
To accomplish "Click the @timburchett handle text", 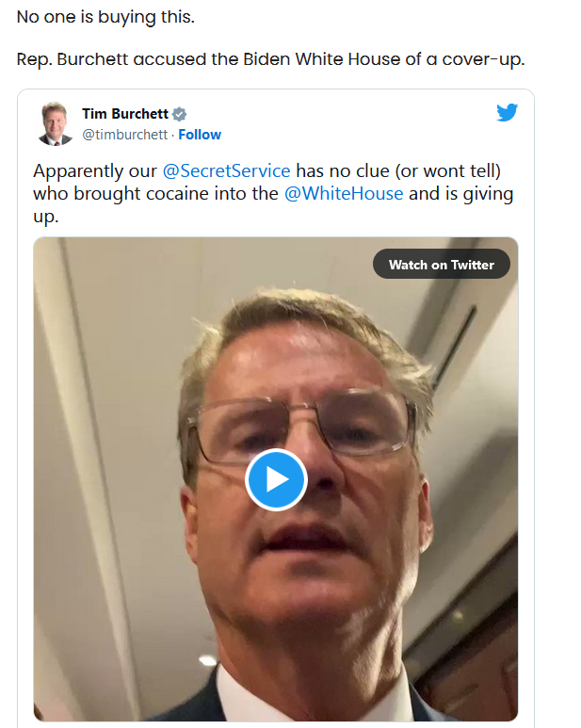I will click(124, 135).
